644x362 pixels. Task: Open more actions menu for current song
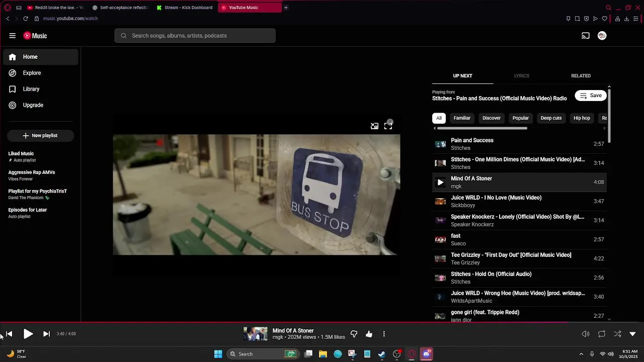point(384,334)
